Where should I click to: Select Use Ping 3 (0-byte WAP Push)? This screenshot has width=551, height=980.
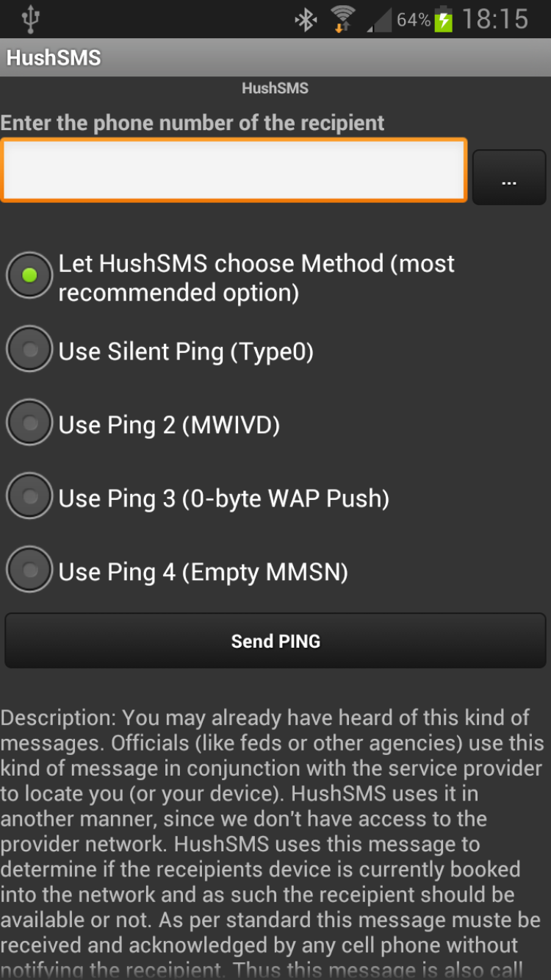click(x=30, y=497)
